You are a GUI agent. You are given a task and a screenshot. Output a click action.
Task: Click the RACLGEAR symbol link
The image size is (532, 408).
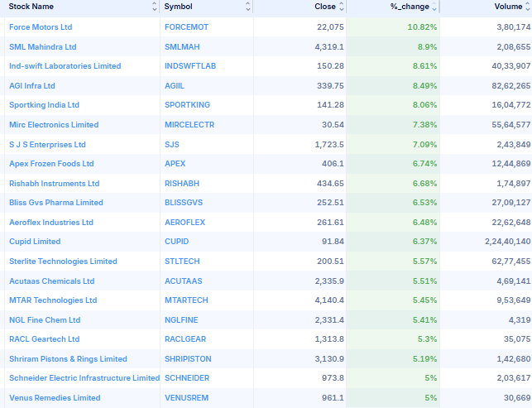(x=185, y=339)
